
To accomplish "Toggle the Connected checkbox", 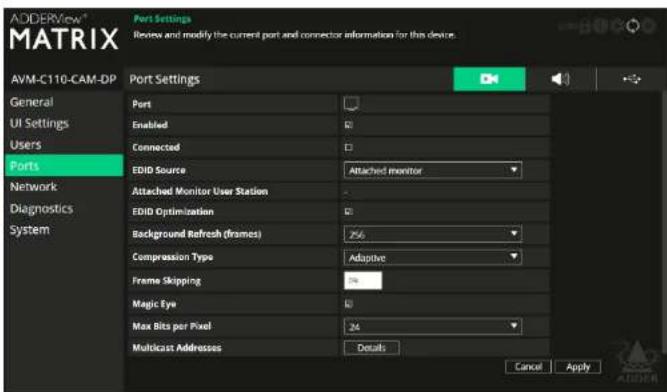I will tap(348, 147).
